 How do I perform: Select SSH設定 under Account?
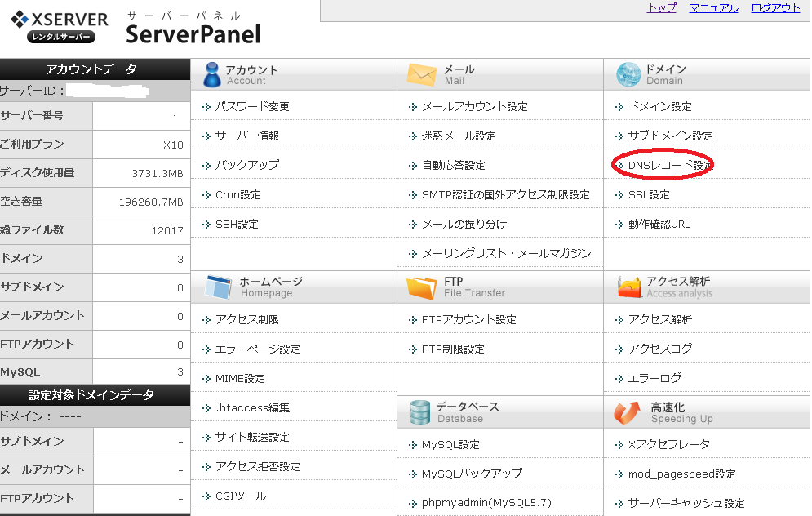coord(236,224)
